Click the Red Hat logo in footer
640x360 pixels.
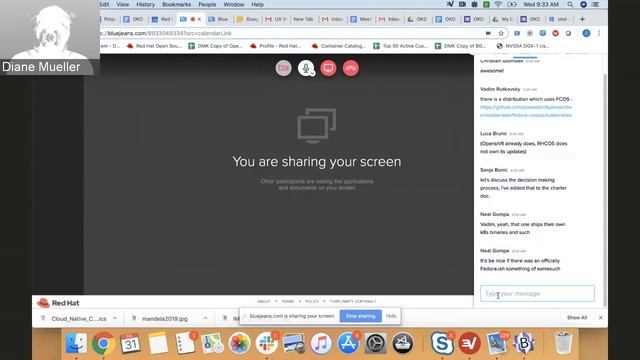pos(58,303)
